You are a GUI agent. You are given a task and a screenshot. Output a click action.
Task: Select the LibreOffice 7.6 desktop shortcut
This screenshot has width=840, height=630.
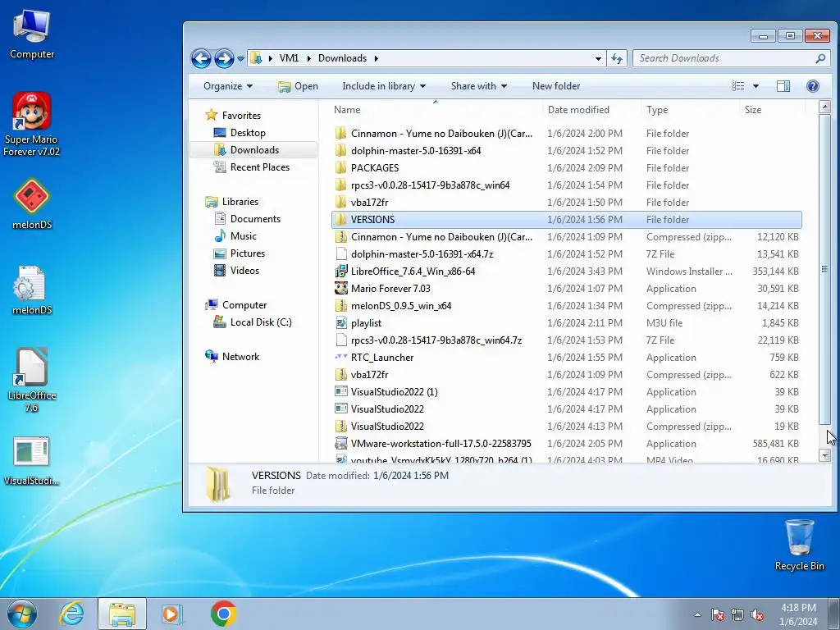[x=32, y=379]
